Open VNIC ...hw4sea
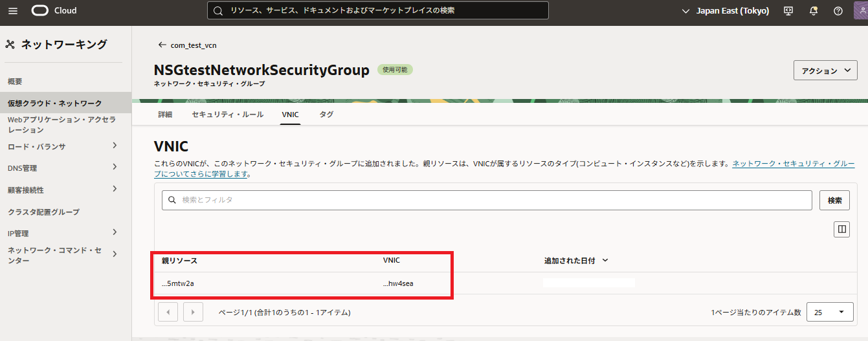The height and width of the screenshot is (341, 868). 398,283
